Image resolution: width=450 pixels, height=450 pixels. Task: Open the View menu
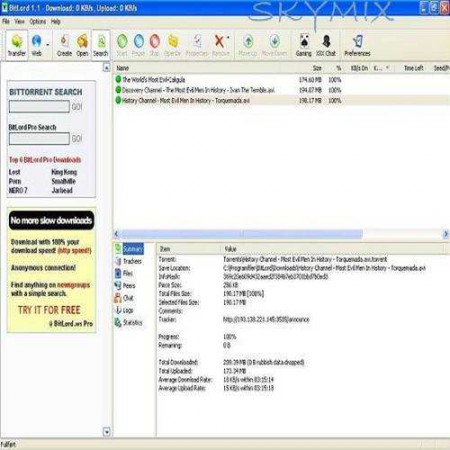tap(19, 21)
